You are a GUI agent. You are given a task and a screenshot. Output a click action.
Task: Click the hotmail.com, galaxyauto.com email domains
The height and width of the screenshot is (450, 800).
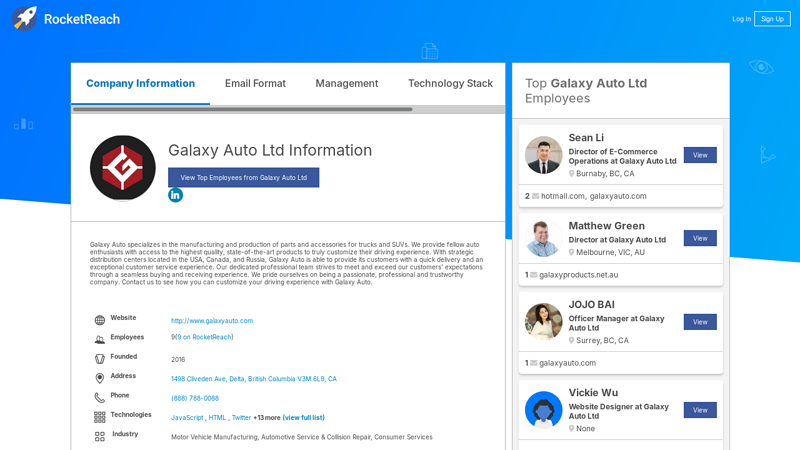(x=593, y=196)
